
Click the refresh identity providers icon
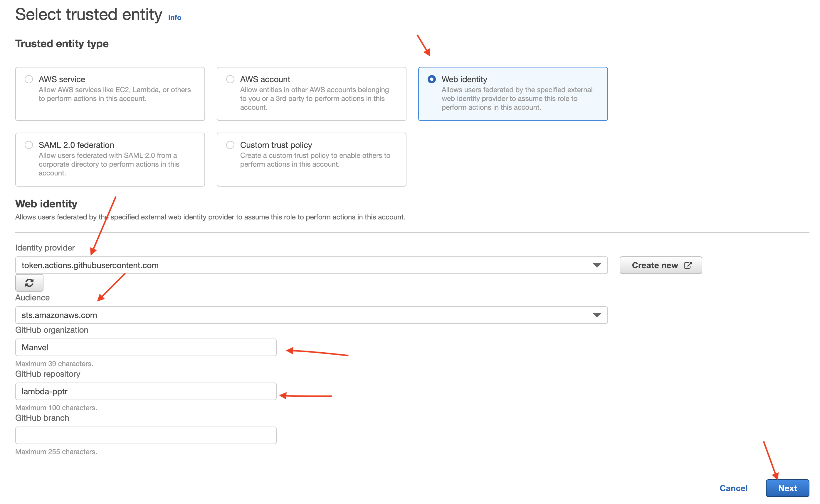click(29, 283)
